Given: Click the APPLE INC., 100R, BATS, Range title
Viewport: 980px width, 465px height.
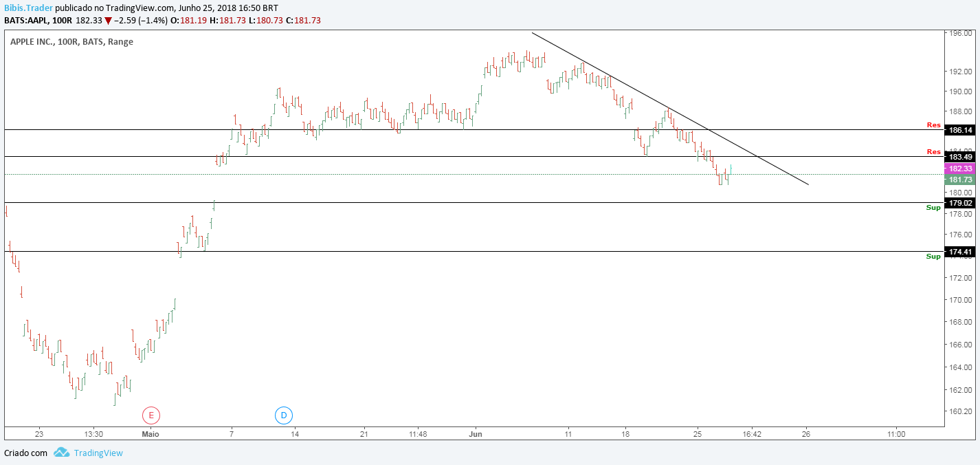Looking at the screenshot, I should pos(71,42).
